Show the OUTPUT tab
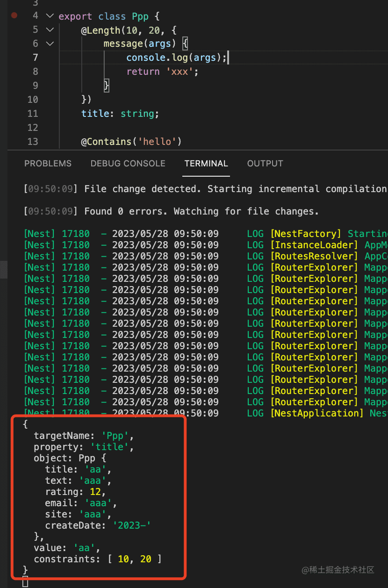This screenshot has width=388, height=588. tap(265, 164)
